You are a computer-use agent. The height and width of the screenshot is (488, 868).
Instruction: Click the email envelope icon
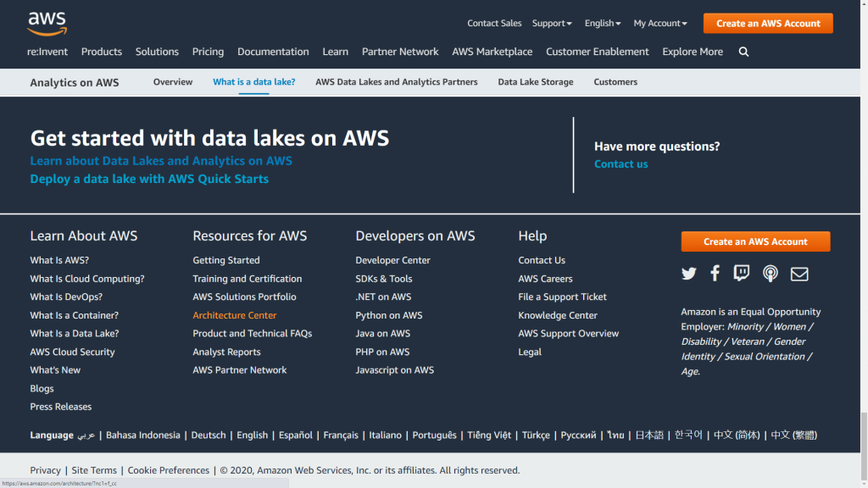click(x=797, y=274)
